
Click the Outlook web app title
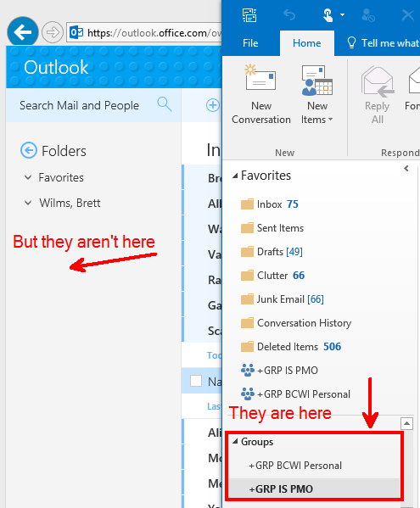coord(56,67)
